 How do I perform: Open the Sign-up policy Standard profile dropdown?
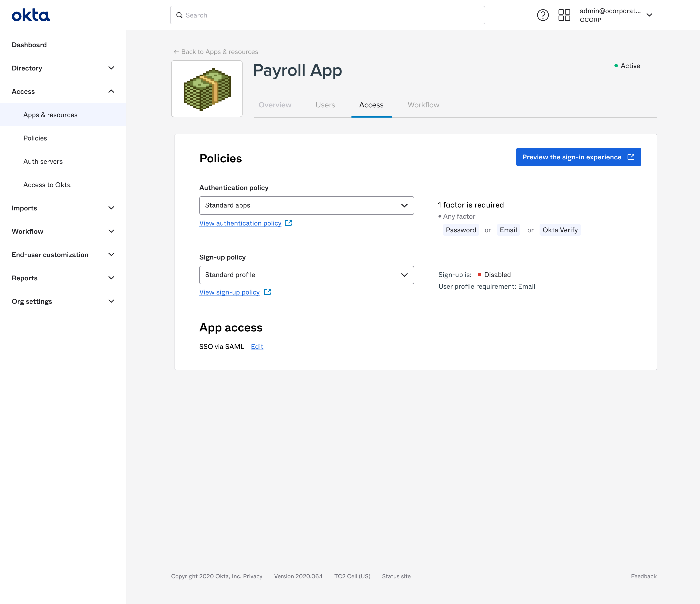click(306, 275)
